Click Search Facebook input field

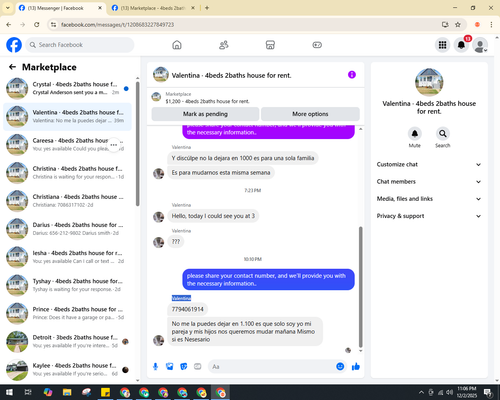click(x=80, y=45)
